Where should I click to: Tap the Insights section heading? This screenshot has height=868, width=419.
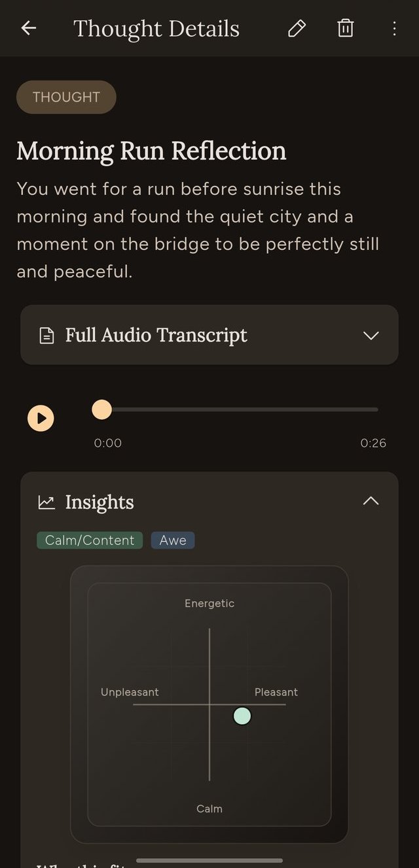click(99, 502)
